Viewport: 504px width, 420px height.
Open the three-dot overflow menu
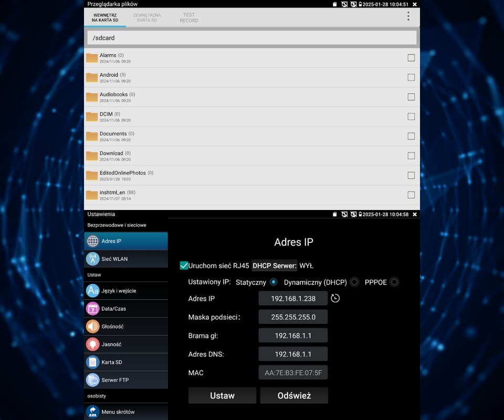coord(408,16)
